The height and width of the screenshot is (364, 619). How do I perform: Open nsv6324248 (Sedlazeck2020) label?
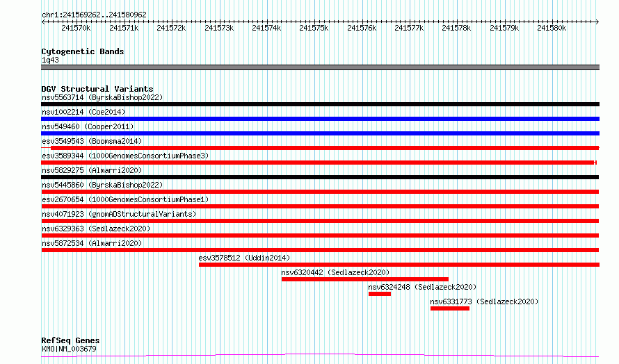pyautogui.click(x=422, y=287)
